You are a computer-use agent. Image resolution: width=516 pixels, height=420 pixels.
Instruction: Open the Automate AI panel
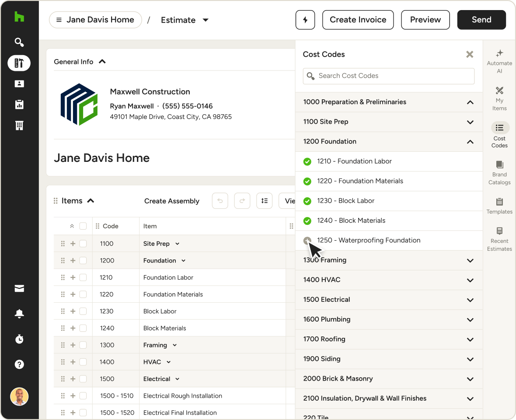coord(499,61)
